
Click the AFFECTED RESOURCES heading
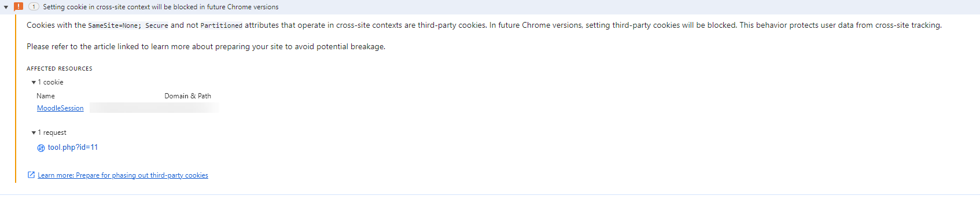pyautogui.click(x=60, y=68)
